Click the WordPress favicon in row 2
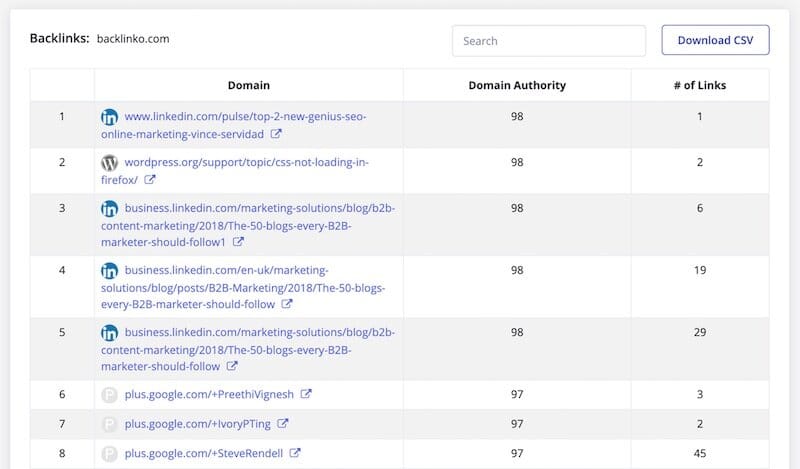Image resolution: width=800 pixels, height=469 pixels. click(109, 163)
